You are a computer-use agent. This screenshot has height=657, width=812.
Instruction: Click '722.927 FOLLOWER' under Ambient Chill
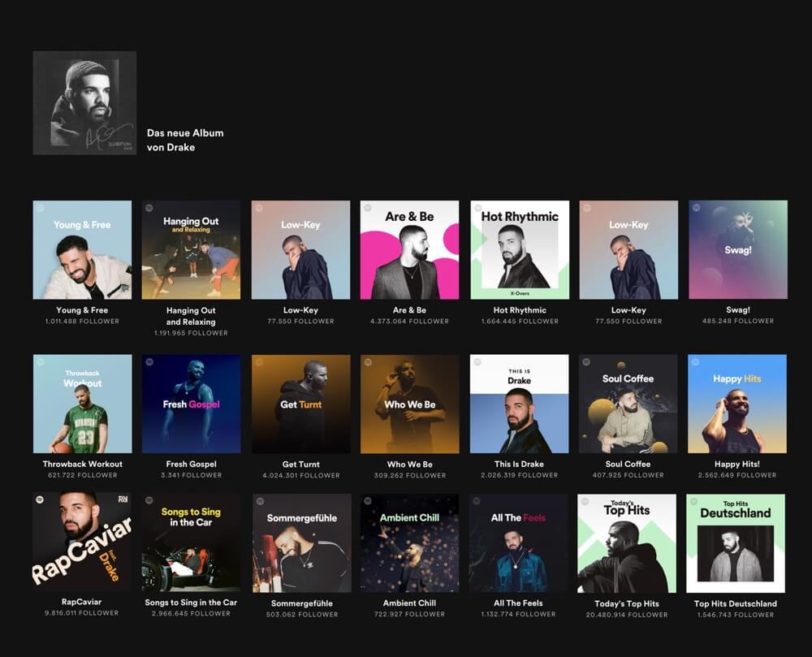tap(409, 614)
